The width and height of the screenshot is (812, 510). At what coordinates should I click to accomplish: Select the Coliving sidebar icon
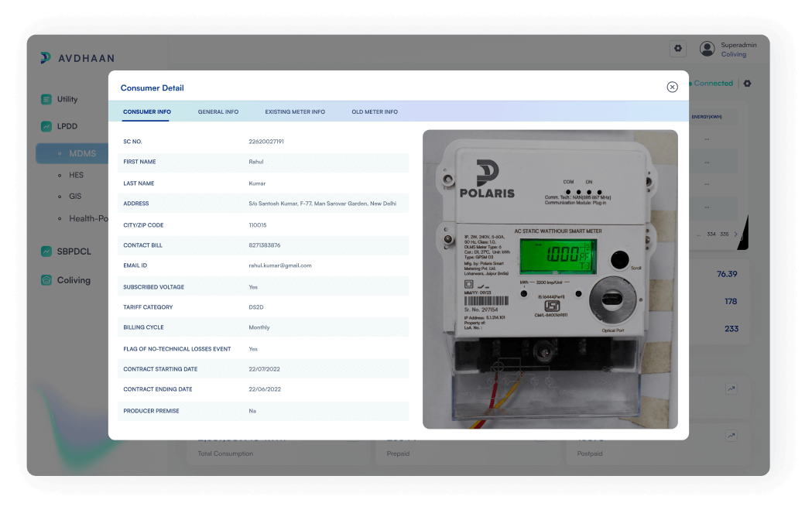(48, 280)
